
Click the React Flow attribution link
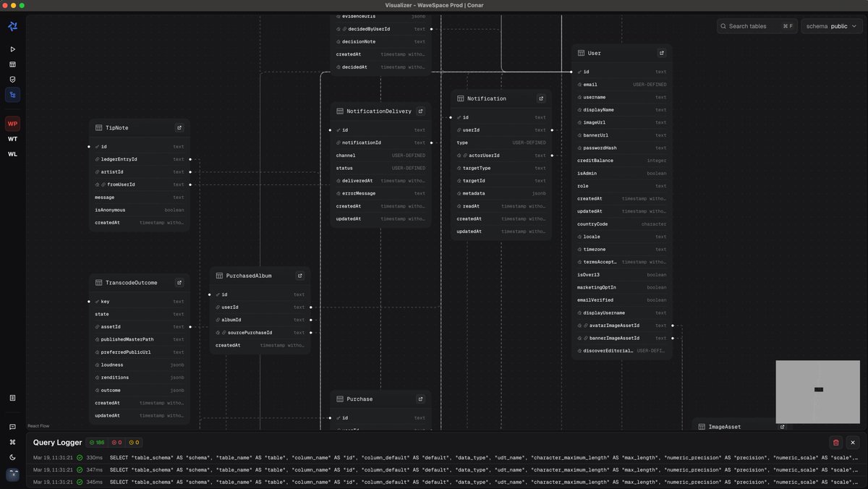point(38,426)
